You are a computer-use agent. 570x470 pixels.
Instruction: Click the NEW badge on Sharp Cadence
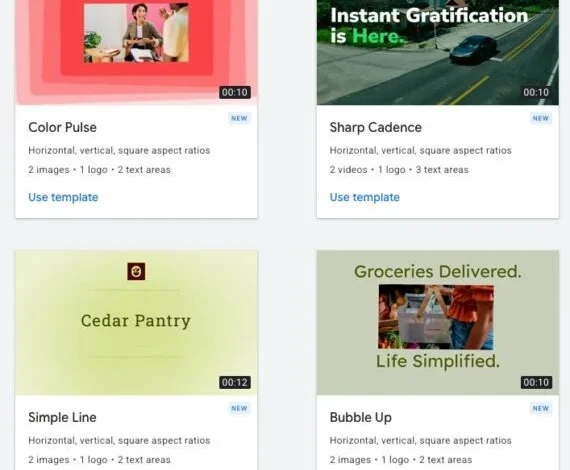541,118
